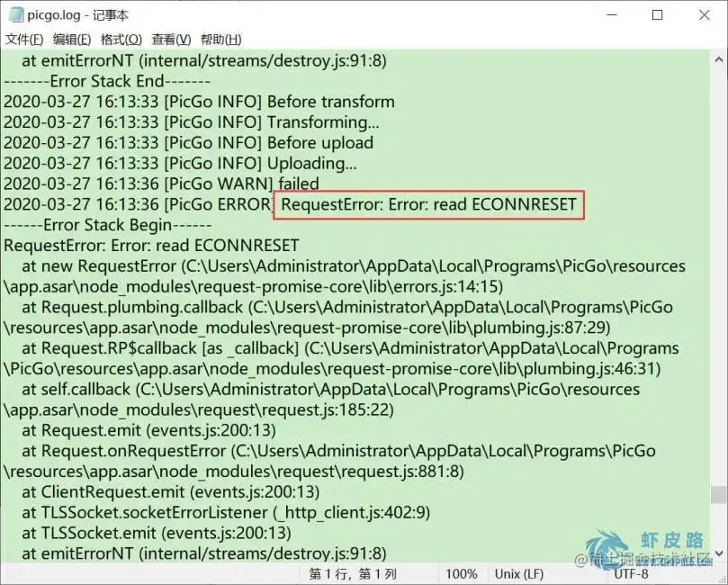This screenshot has height=585, width=728.
Task: Place cursor on 'Error Stack Begin' line
Action: click(108, 225)
